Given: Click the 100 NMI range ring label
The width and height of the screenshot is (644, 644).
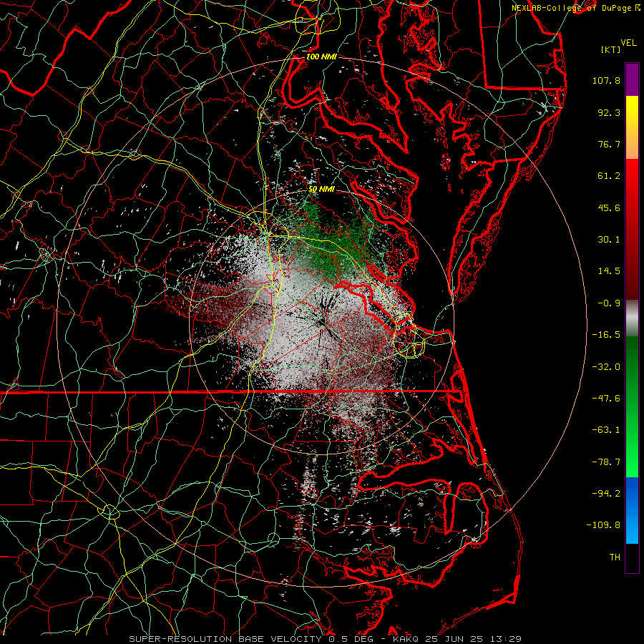Looking at the screenshot, I should click(321, 57).
